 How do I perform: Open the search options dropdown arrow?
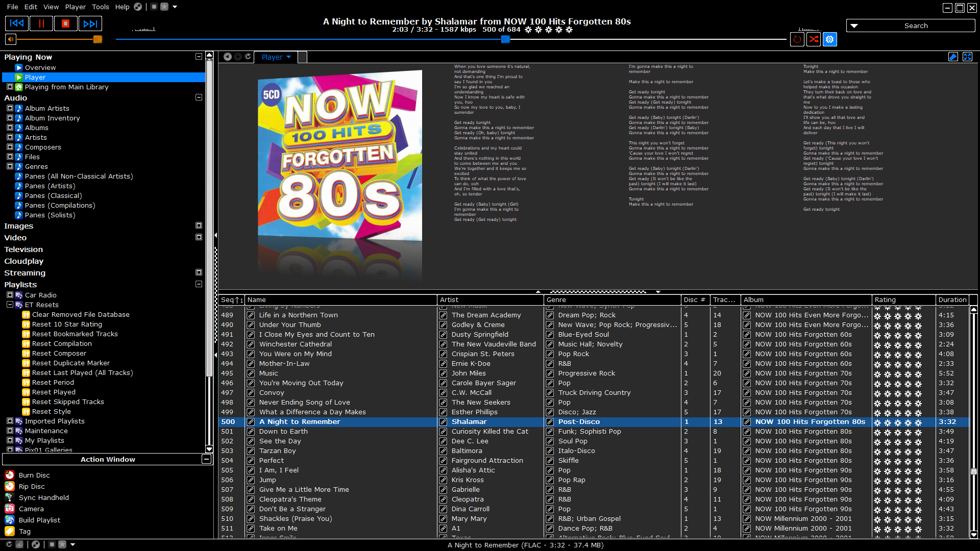pos(854,26)
